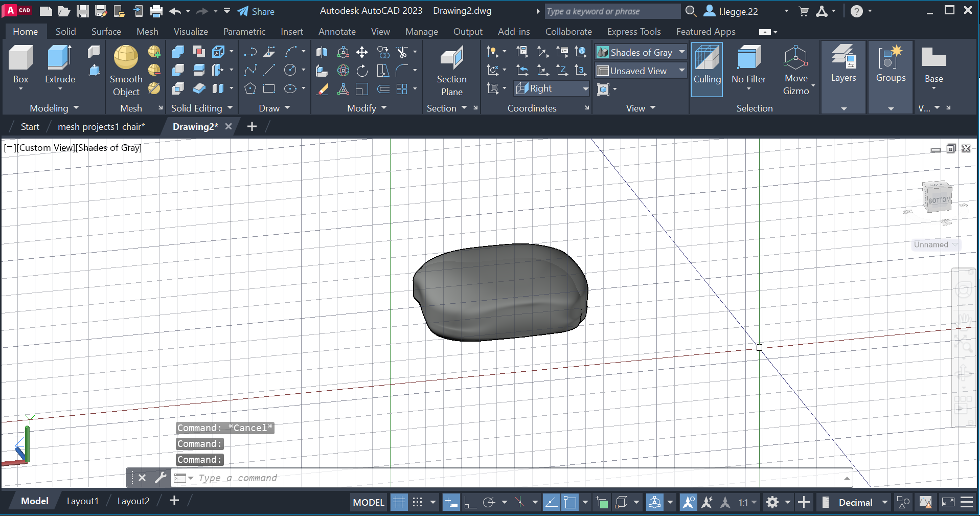Toggle 2D object snap in status bar

pyautogui.click(x=570, y=502)
